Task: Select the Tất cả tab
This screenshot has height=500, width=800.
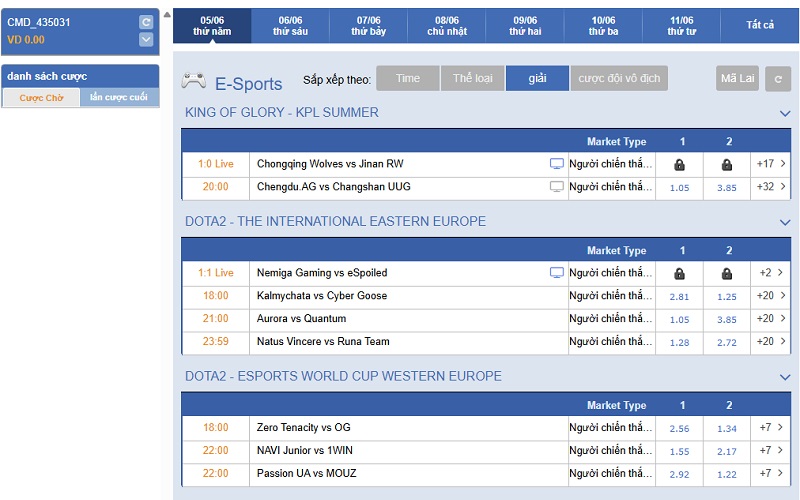Action: [x=760, y=26]
